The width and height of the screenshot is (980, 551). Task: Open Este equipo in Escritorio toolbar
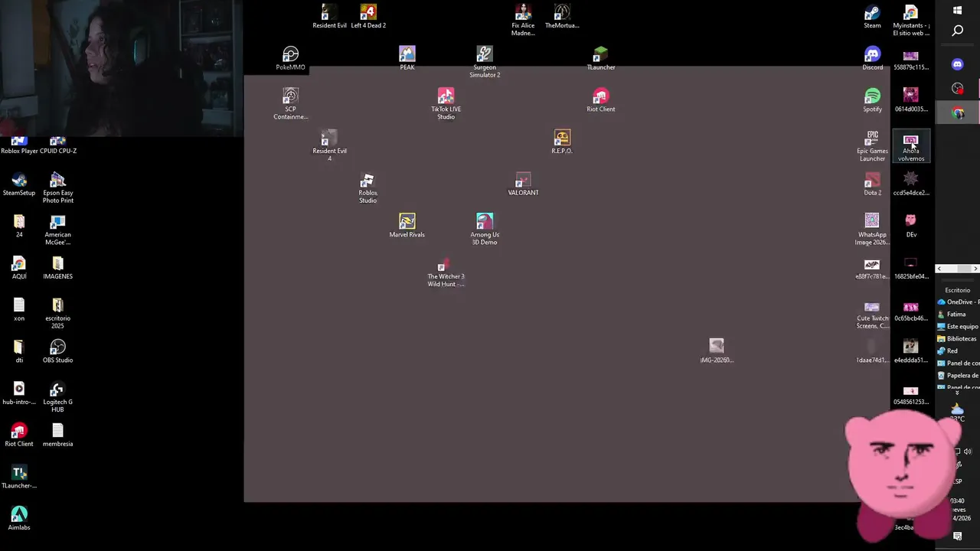pyautogui.click(x=958, y=326)
